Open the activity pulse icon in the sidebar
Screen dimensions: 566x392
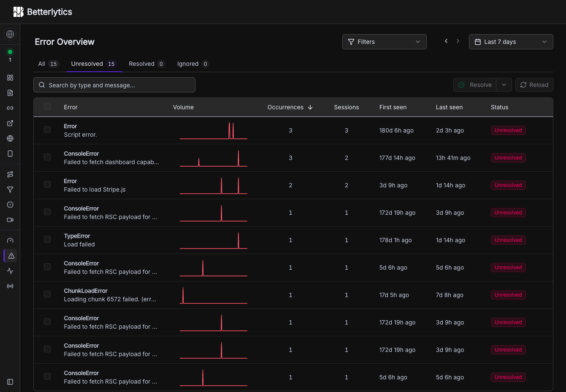pos(10,271)
